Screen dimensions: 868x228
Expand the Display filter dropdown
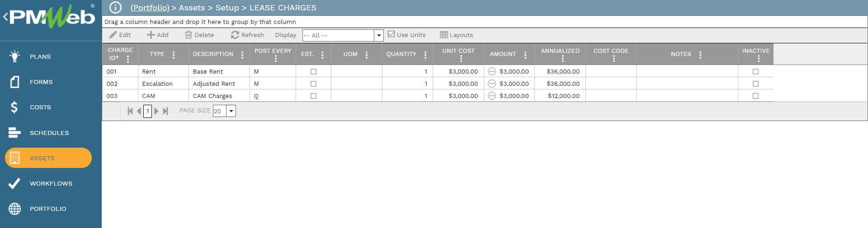tap(379, 35)
